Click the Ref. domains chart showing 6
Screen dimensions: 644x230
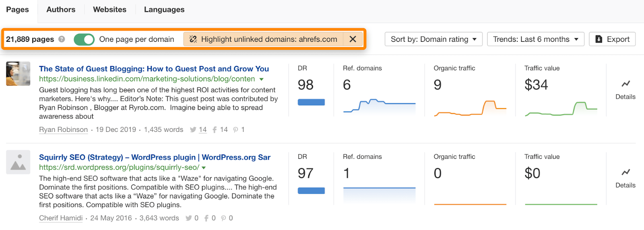pyautogui.click(x=379, y=107)
